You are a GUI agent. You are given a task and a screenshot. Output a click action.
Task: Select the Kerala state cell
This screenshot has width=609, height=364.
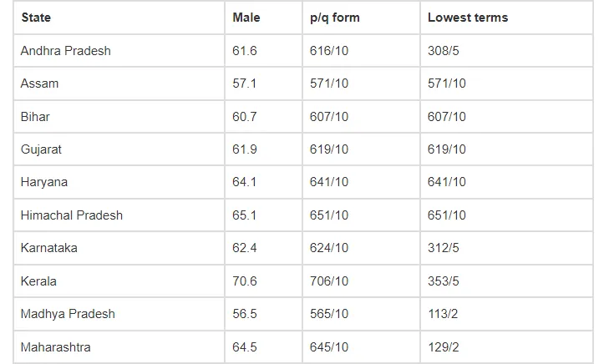[38, 281]
